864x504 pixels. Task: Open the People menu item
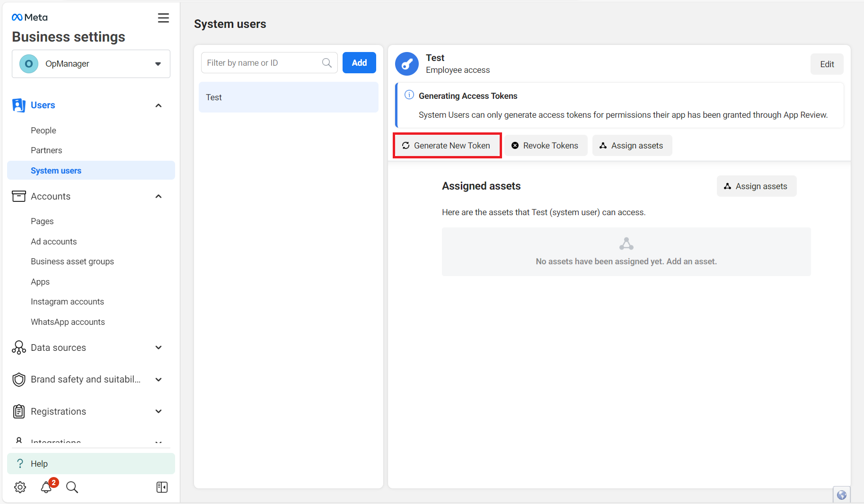pos(44,130)
